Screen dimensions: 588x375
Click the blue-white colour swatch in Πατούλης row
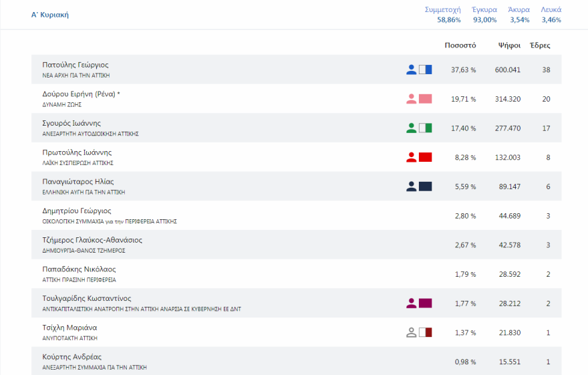click(426, 70)
